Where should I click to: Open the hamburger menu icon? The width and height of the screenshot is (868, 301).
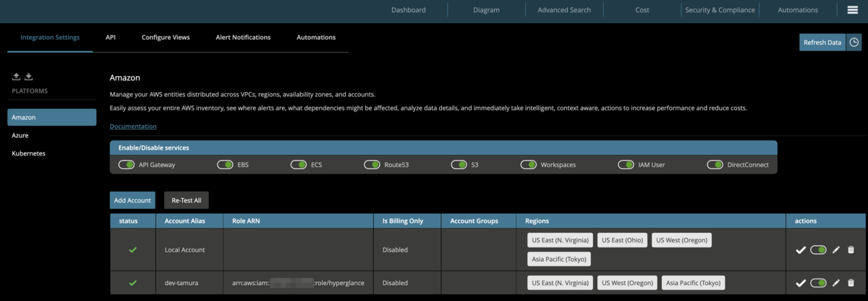coord(852,9)
